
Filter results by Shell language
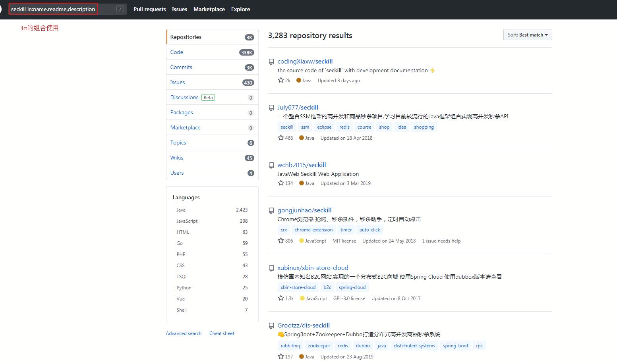click(x=212, y=310)
